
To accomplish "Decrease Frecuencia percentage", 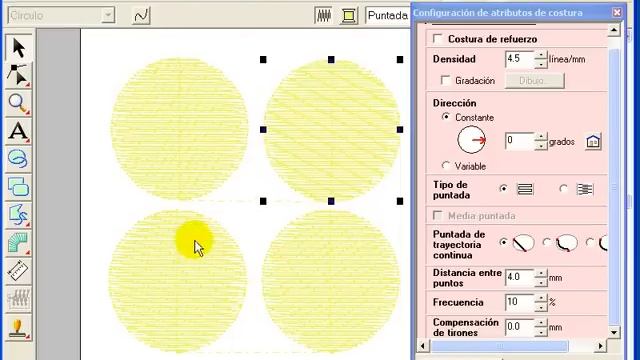I will click(x=541, y=307).
